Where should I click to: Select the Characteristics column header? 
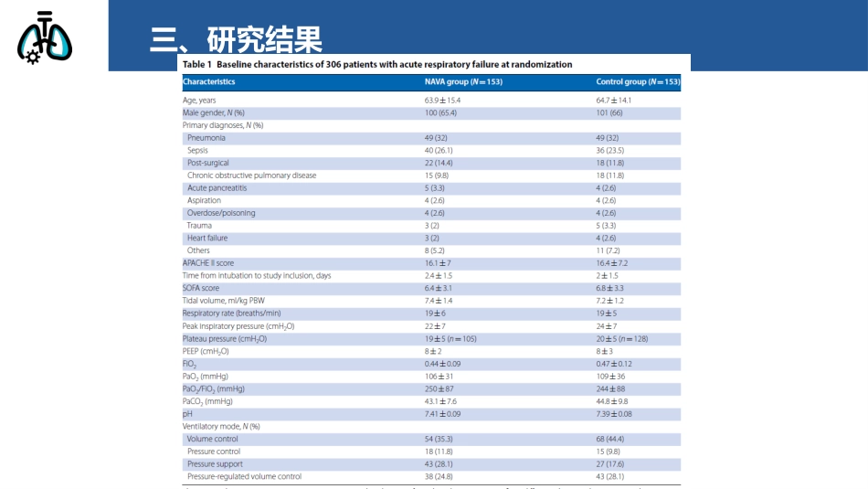[208, 81]
